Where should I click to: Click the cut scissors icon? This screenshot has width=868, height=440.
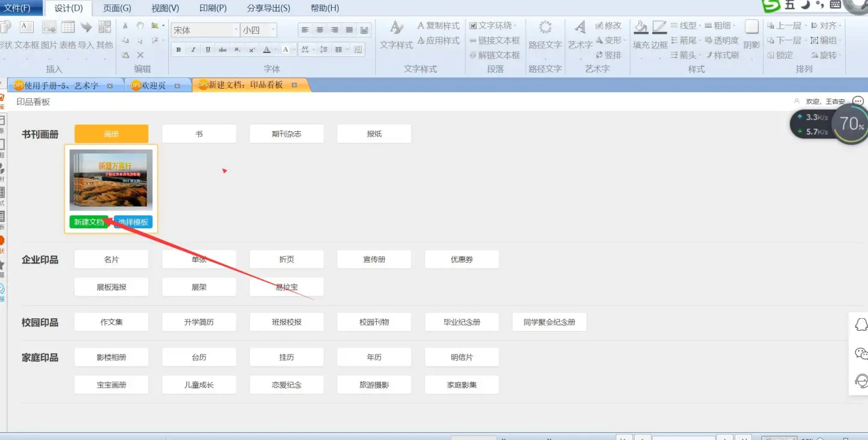pos(125,26)
